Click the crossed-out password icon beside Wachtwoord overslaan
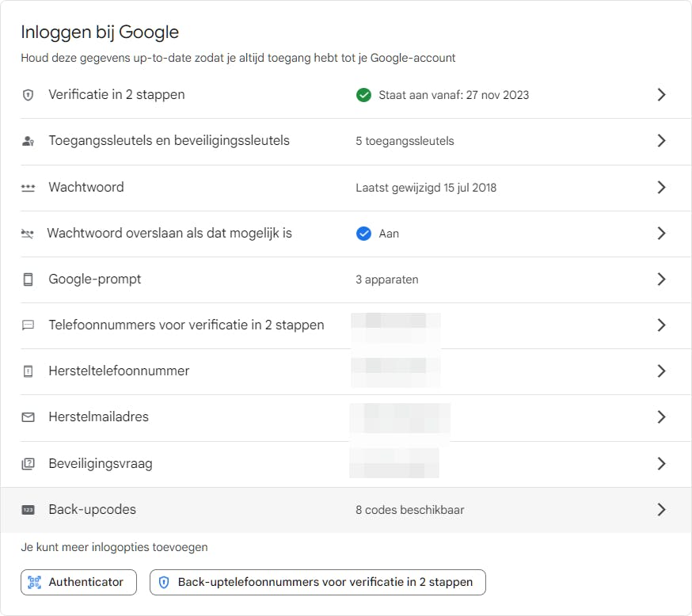This screenshot has width=692, height=616. click(x=29, y=234)
